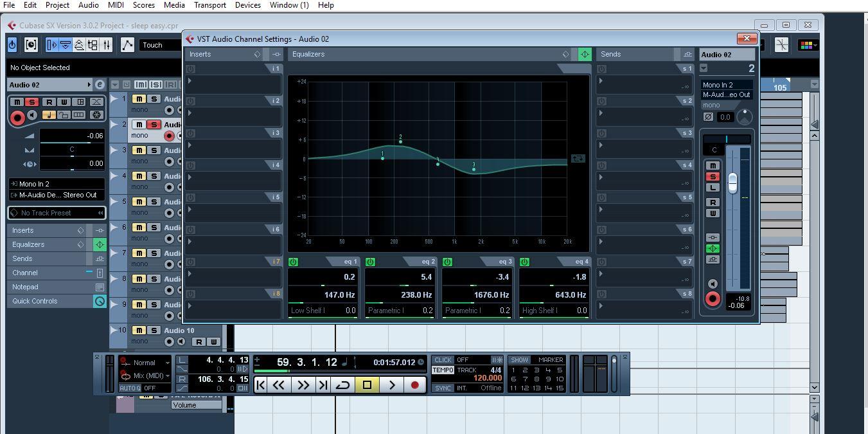Toggle EQ band 2 power button
This screenshot has width=868, height=434.
tap(370, 262)
